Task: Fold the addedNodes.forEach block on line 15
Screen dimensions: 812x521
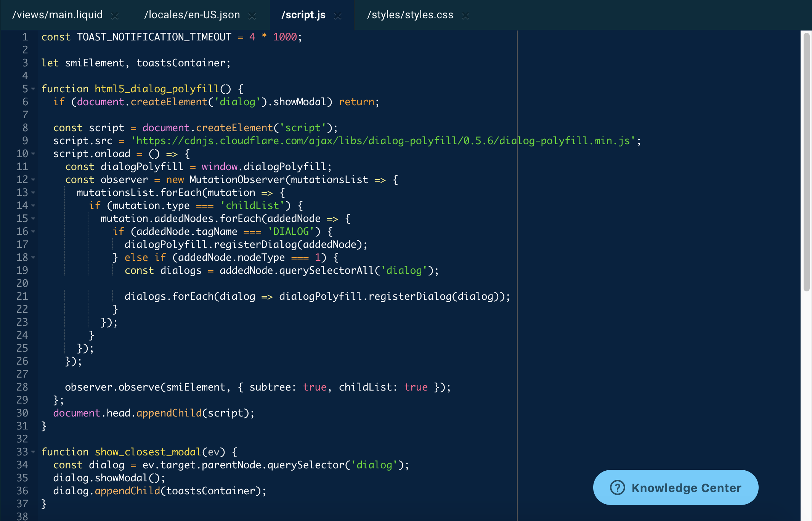Action: point(34,219)
